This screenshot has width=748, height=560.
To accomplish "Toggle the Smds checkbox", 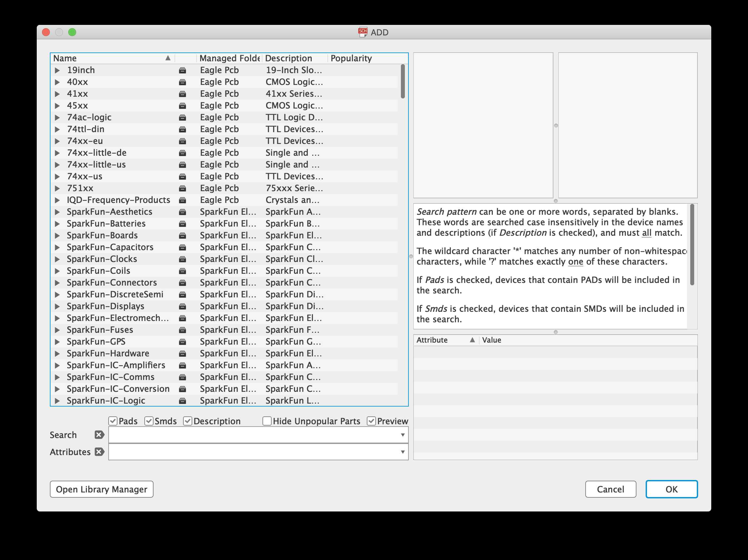I will 149,421.
